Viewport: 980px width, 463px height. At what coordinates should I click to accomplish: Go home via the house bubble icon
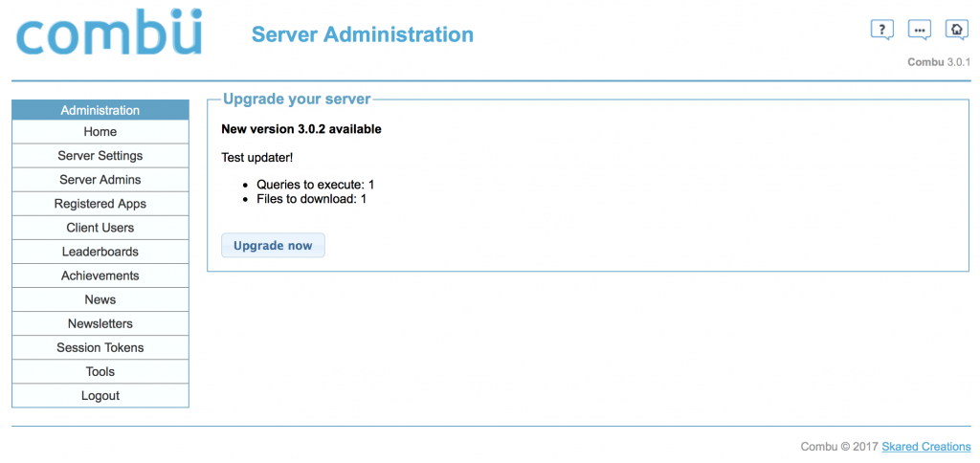tap(956, 30)
